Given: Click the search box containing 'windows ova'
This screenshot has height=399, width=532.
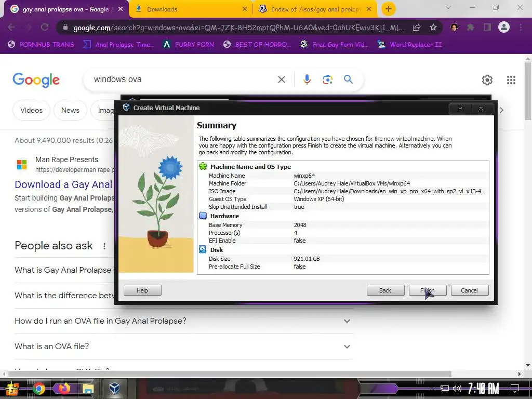Looking at the screenshot, I should [x=183, y=79].
